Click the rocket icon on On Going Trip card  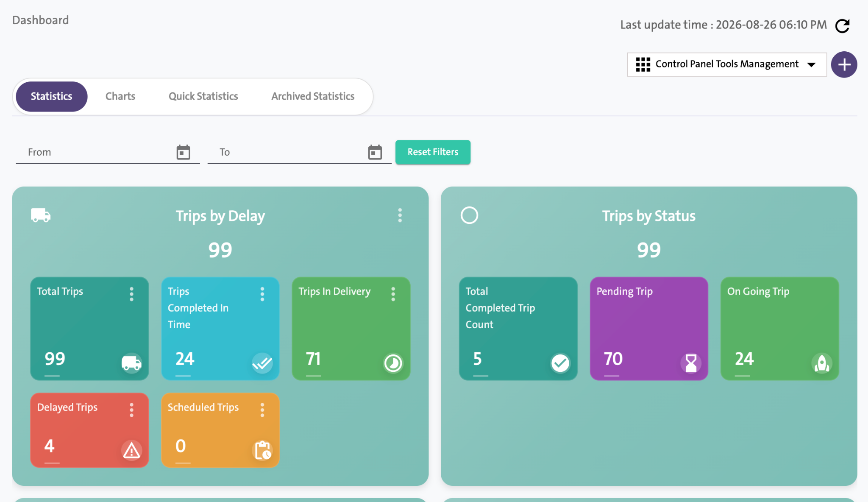pyautogui.click(x=822, y=363)
